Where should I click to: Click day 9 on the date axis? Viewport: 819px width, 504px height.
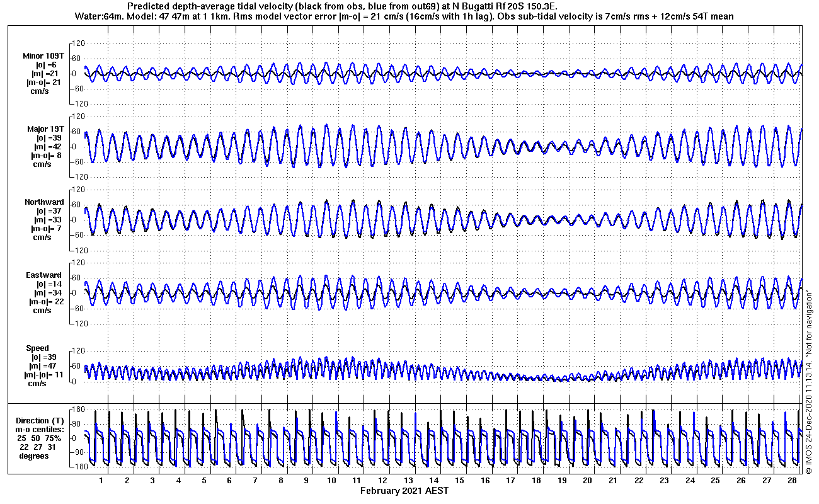click(306, 481)
